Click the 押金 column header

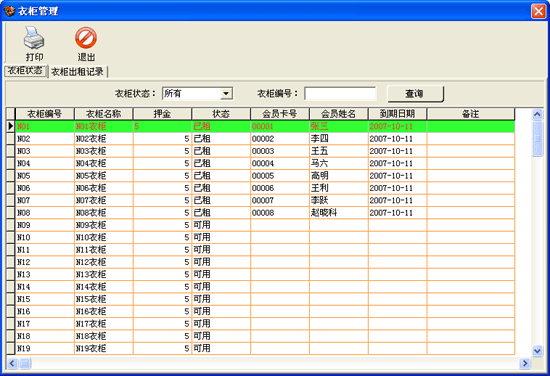[x=162, y=114]
